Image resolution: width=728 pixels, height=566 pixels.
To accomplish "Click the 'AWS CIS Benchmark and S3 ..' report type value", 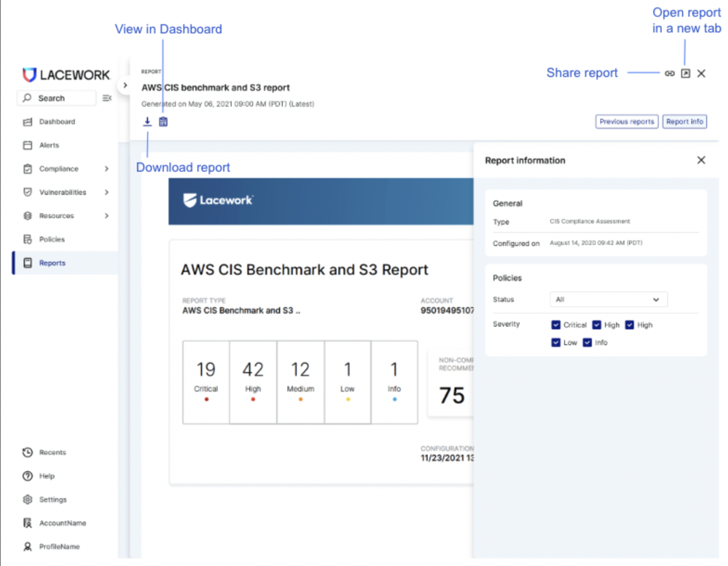I will [x=241, y=310].
